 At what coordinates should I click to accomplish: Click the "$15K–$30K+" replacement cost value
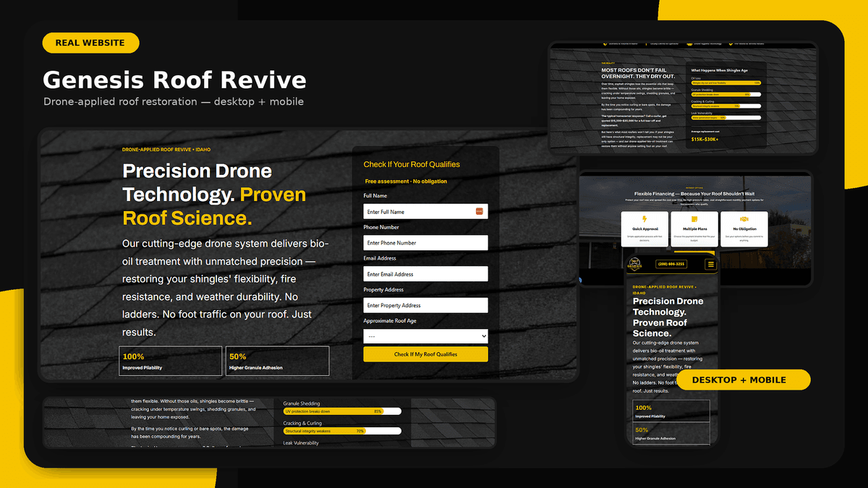[x=705, y=139]
